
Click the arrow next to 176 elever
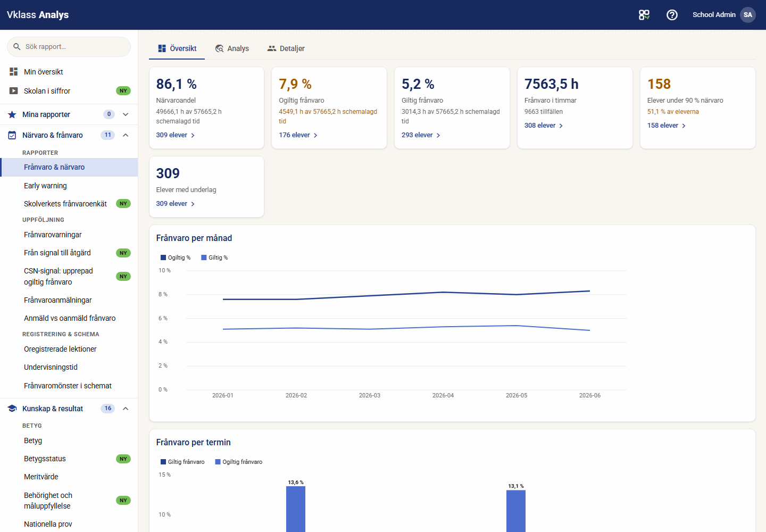[315, 135]
